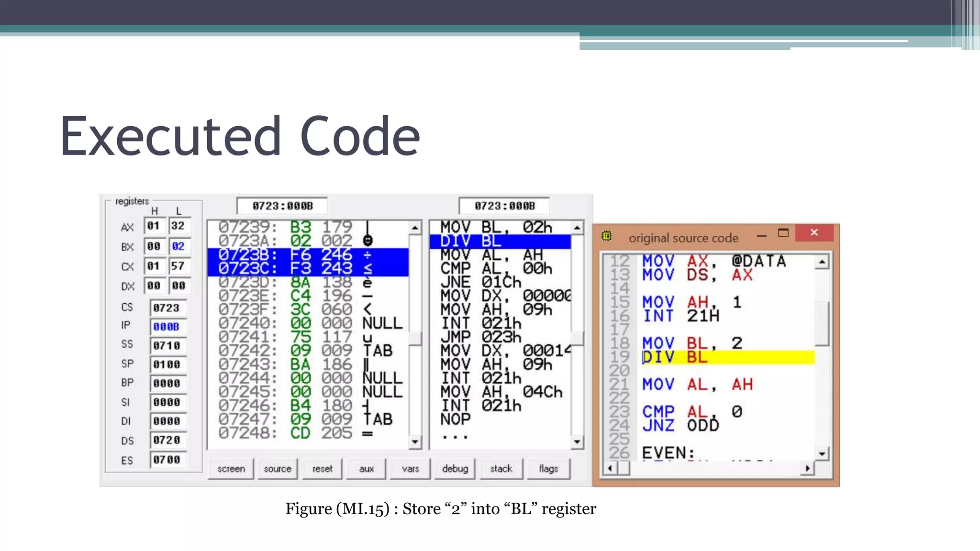Click the DS register field 0720

167,440
